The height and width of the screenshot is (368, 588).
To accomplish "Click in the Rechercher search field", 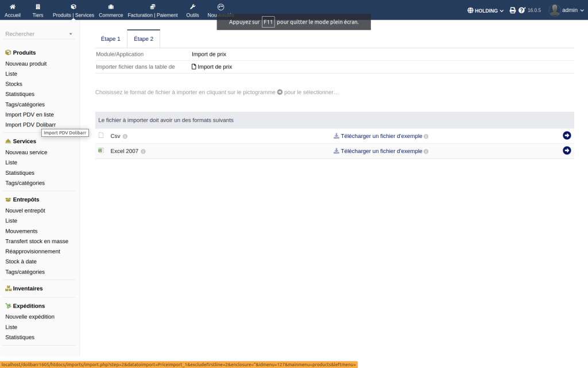I will [x=34, y=34].
